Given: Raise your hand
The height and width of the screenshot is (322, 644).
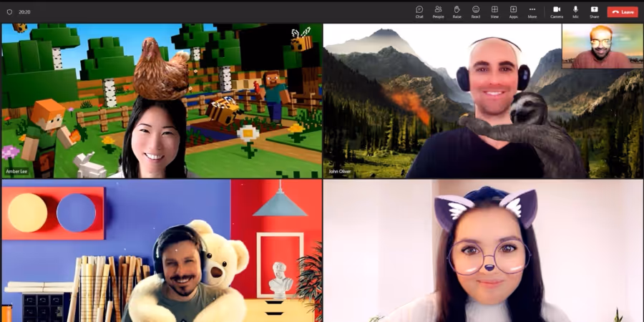Looking at the screenshot, I should tap(457, 12).
